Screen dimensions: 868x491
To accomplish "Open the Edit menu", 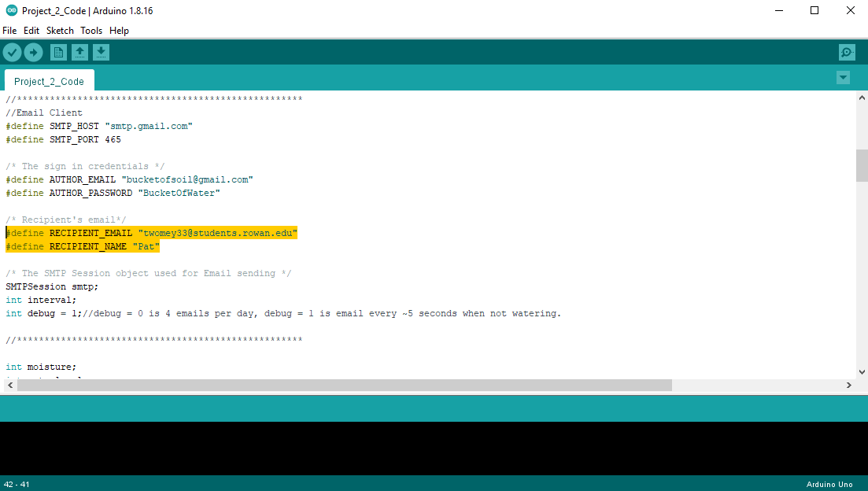I will (31, 30).
